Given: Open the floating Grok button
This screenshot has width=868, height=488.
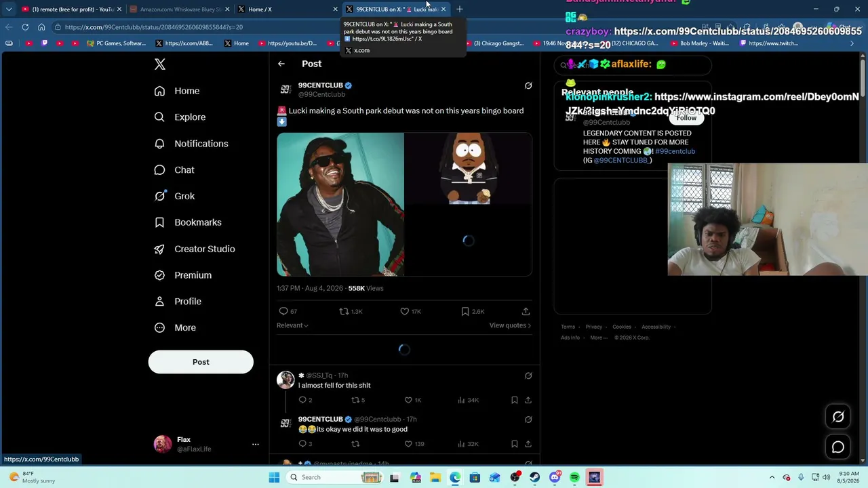Looking at the screenshot, I should coord(838,417).
